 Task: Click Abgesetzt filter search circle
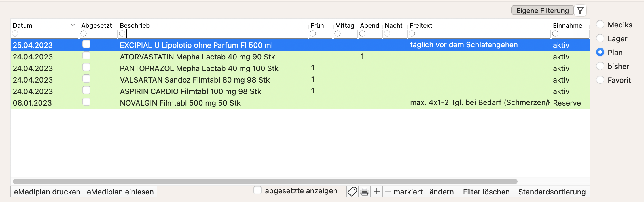coord(84,34)
